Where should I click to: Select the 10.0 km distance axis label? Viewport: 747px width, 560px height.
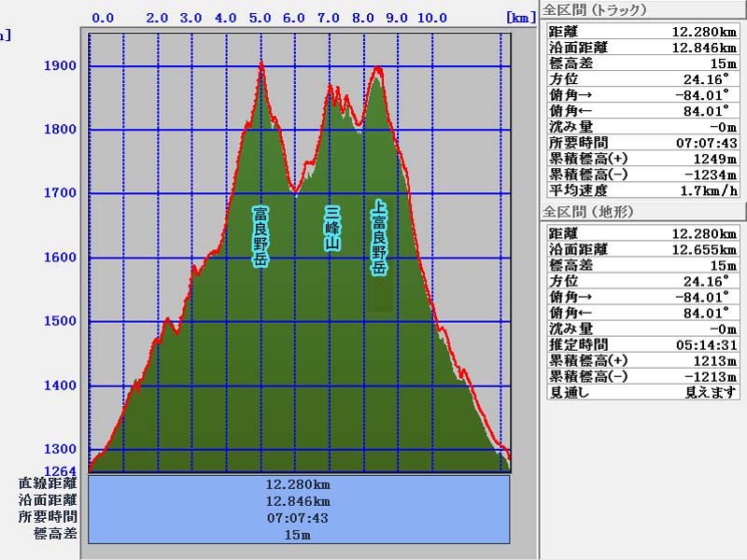pos(431,18)
